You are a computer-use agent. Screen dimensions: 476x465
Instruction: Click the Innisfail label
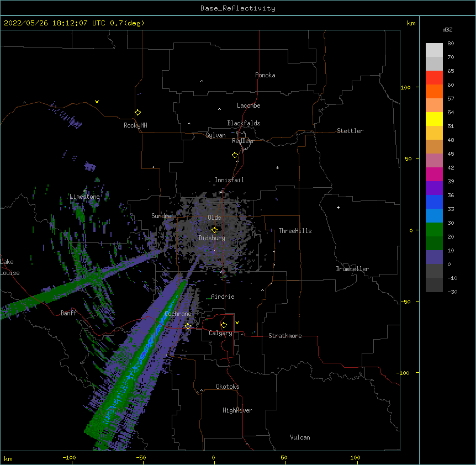(x=229, y=180)
